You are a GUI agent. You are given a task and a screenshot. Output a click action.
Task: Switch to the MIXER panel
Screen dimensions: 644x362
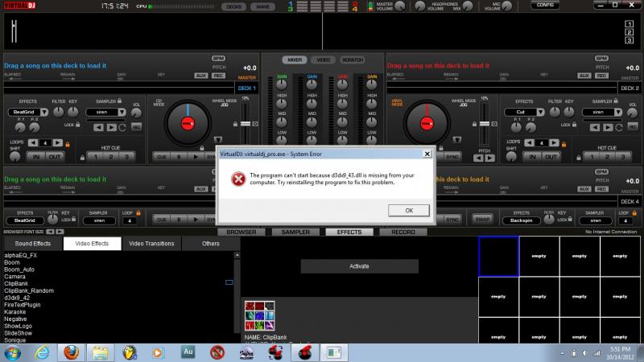[x=295, y=60]
